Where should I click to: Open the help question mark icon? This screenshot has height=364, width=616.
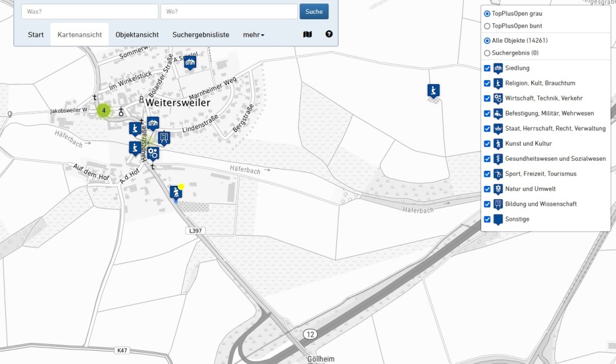click(x=329, y=35)
